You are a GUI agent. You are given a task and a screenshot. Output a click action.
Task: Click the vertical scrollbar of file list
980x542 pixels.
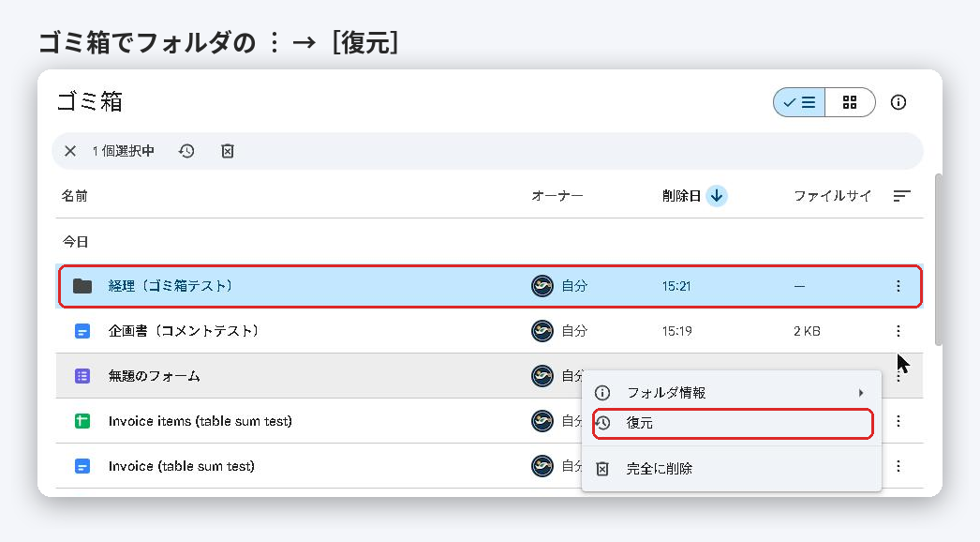[x=938, y=260]
